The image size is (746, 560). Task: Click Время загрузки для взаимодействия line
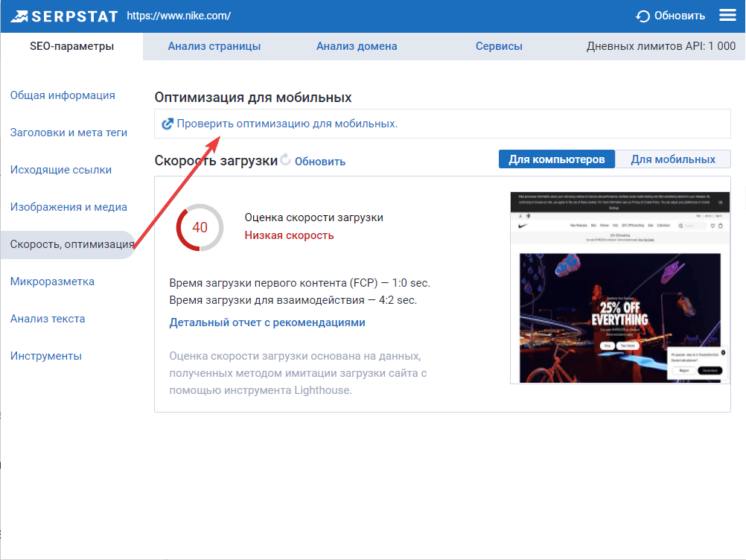[x=293, y=300]
